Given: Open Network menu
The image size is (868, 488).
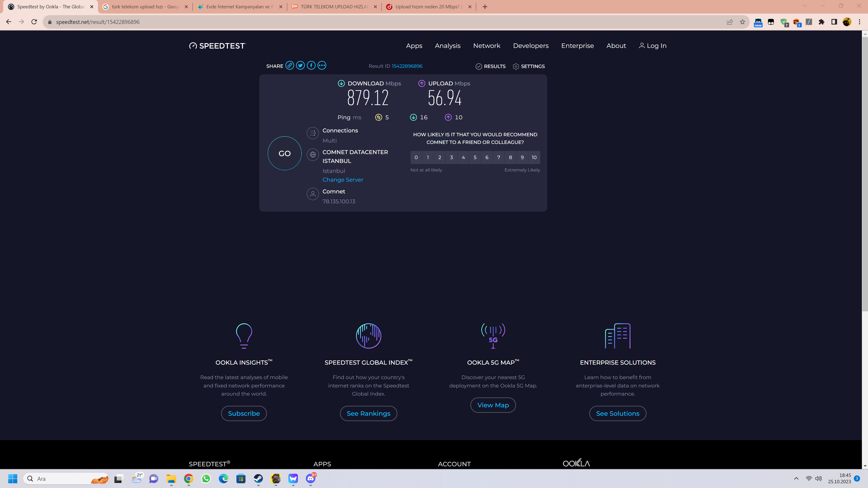Looking at the screenshot, I should pyautogui.click(x=487, y=46).
